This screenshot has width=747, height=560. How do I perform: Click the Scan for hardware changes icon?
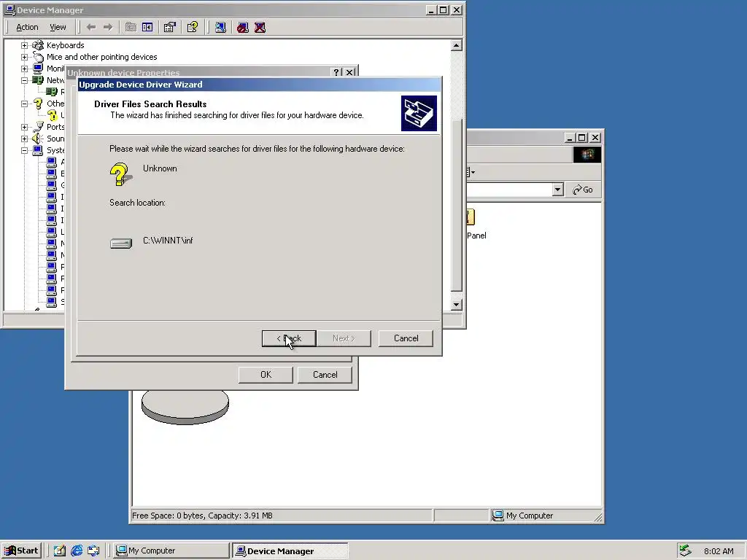pyautogui.click(x=220, y=27)
